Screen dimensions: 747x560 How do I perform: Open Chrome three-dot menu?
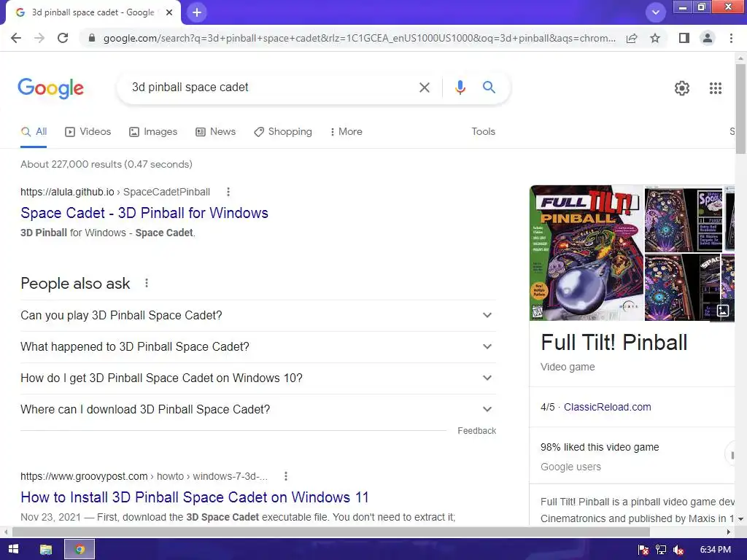tap(731, 38)
